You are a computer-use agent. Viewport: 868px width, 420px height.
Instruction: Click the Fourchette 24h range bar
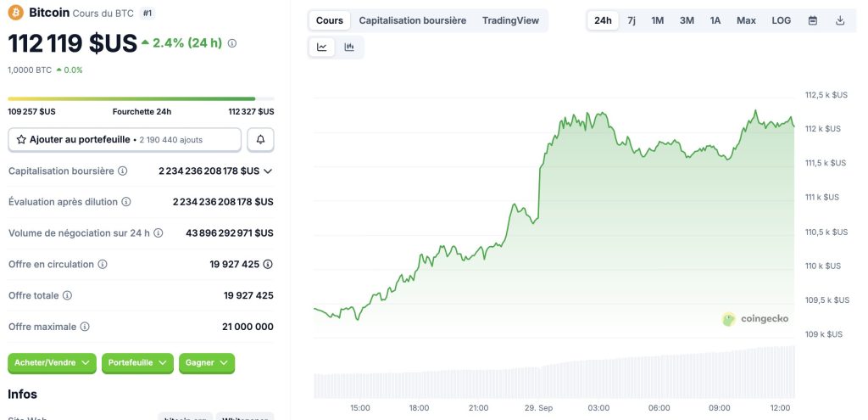point(131,98)
